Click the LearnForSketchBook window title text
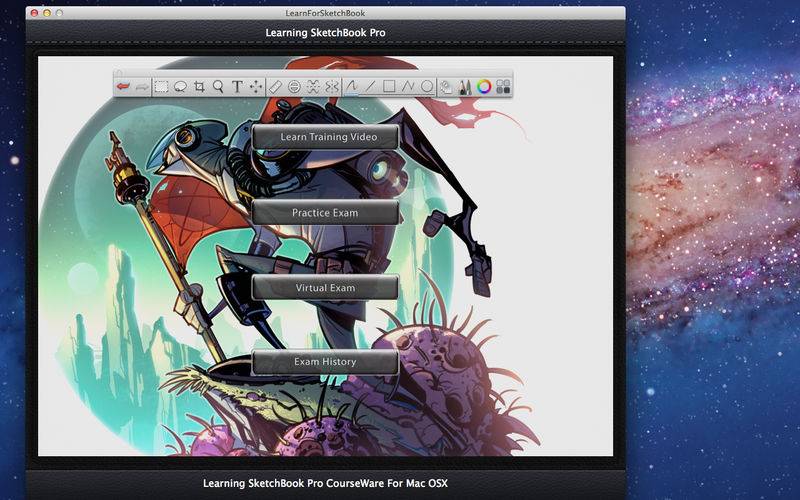 [326, 13]
